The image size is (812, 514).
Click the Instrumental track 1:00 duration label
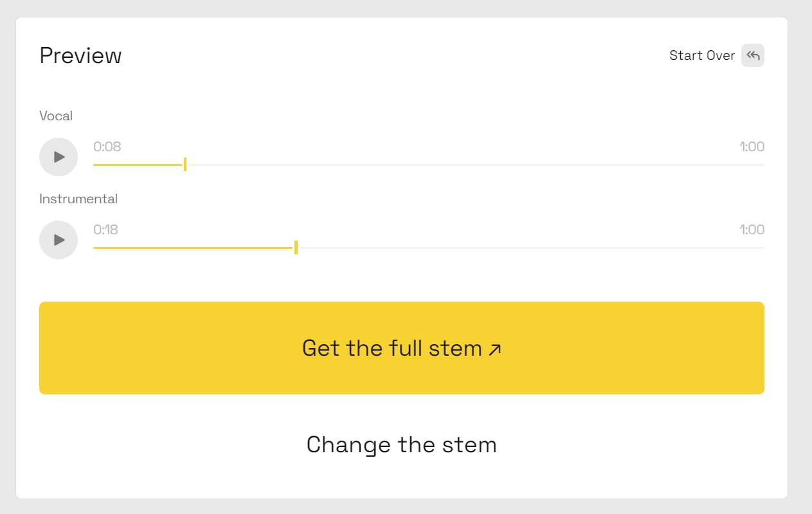click(x=752, y=230)
